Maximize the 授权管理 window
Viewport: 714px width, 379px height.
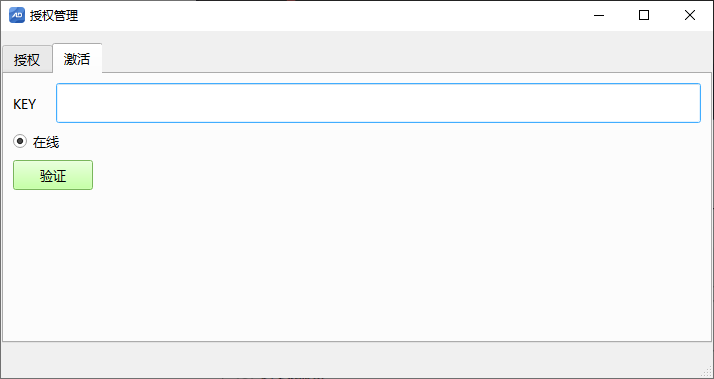(x=644, y=15)
